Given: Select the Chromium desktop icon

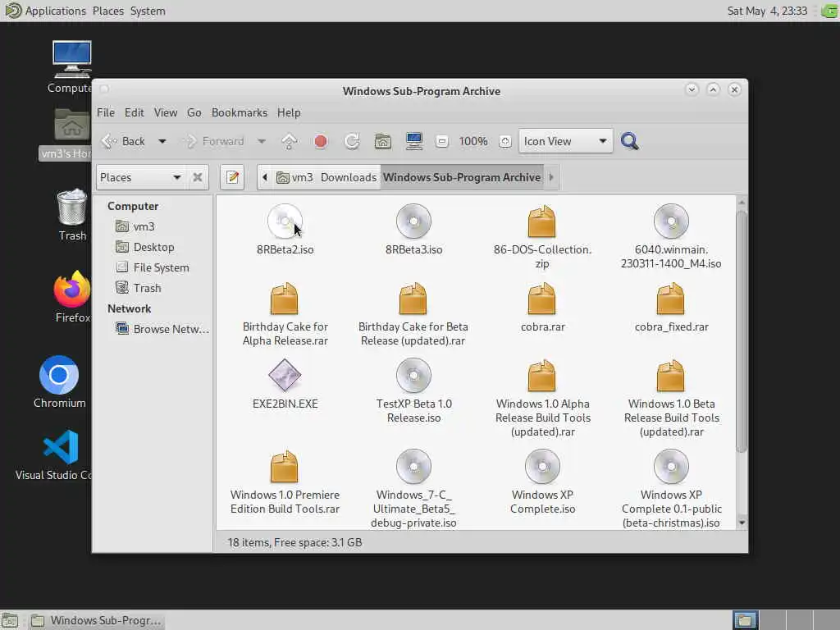Looking at the screenshot, I should tap(59, 382).
